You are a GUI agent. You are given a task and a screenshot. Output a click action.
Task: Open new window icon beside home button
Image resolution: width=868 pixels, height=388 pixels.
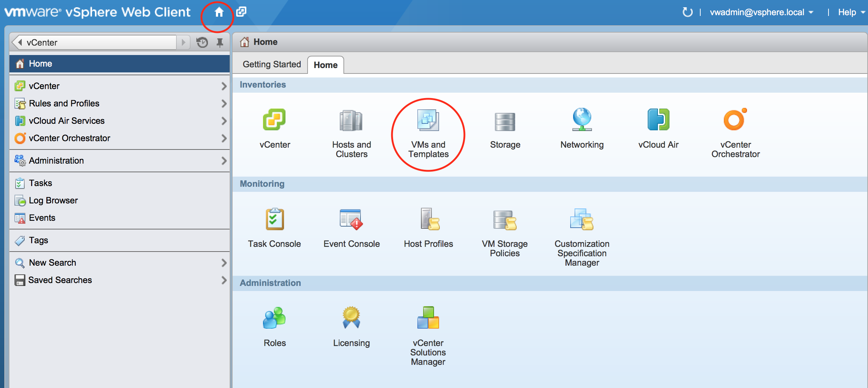pos(241,12)
